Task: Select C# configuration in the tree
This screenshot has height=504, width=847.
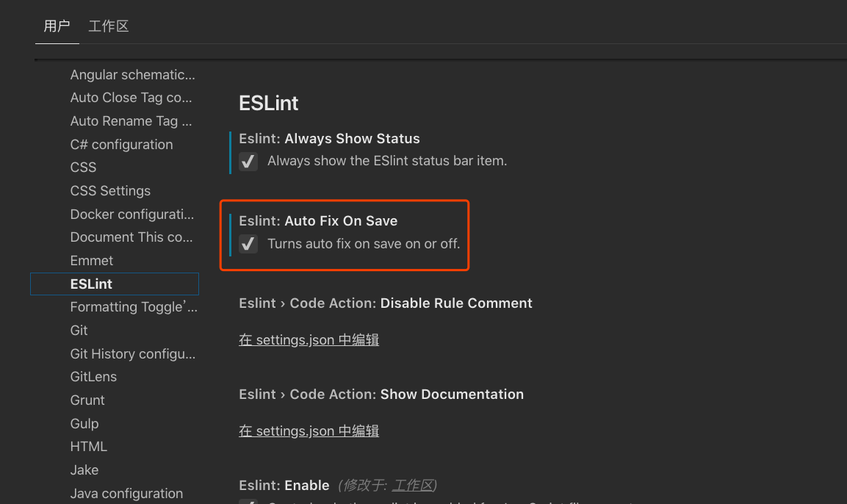Action: pyautogui.click(x=121, y=145)
